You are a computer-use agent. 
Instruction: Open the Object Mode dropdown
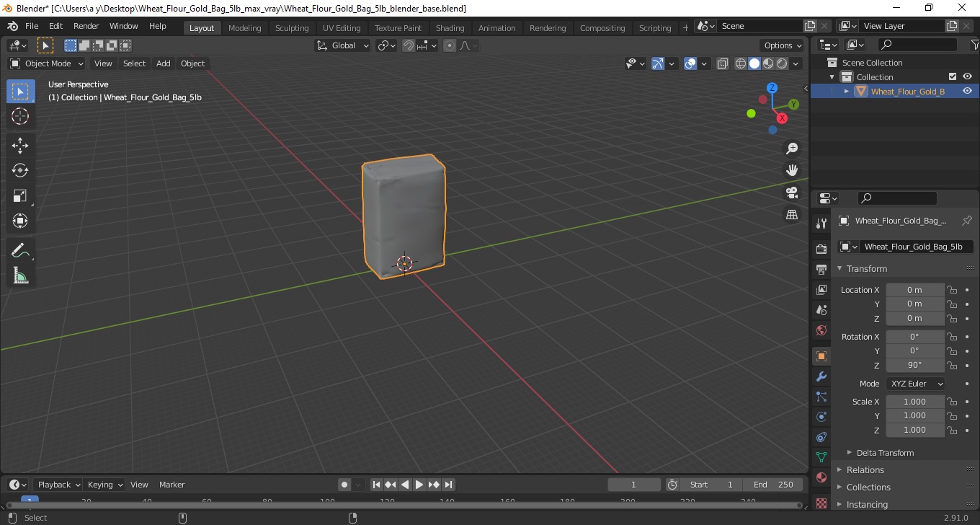pos(47,63)
